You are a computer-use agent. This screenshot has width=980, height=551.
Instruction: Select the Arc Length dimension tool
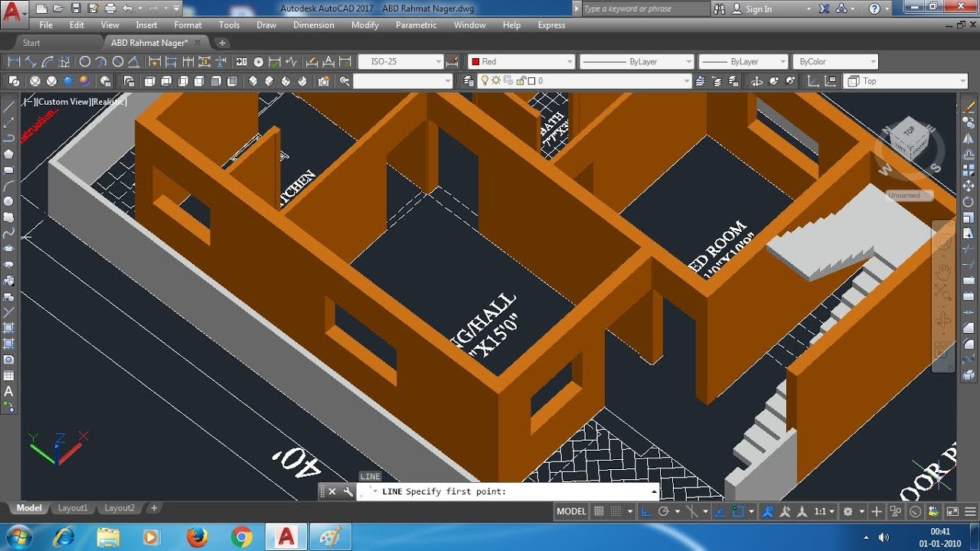click(48, 61)
